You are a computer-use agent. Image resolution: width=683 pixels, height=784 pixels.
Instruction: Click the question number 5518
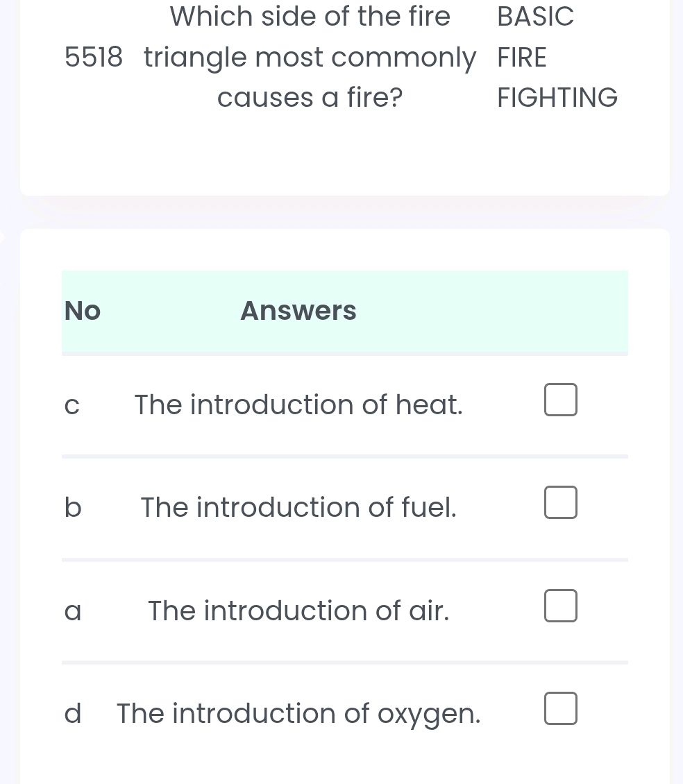pos(94,57)
